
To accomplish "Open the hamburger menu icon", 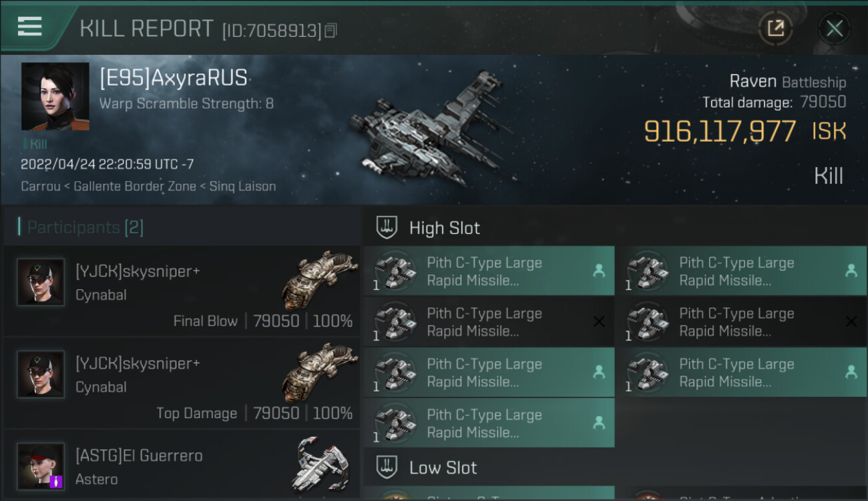I will click(x=30, y=27).
